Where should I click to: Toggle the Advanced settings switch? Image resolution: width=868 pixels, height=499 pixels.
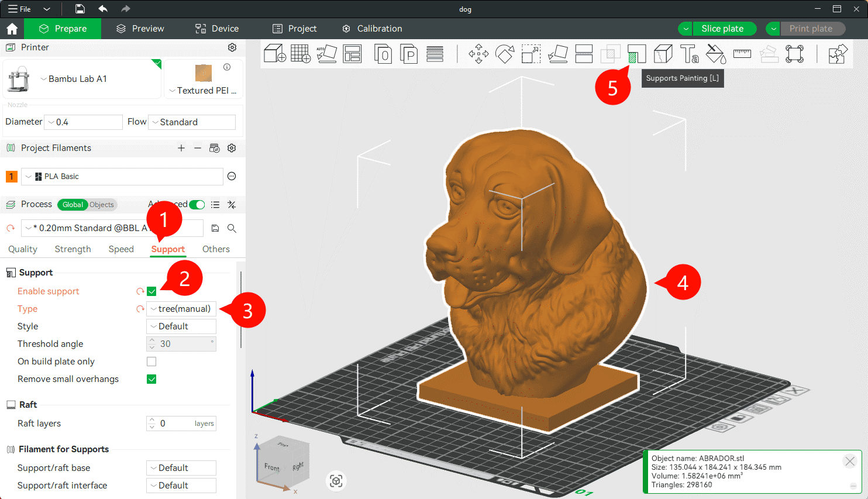197,204
